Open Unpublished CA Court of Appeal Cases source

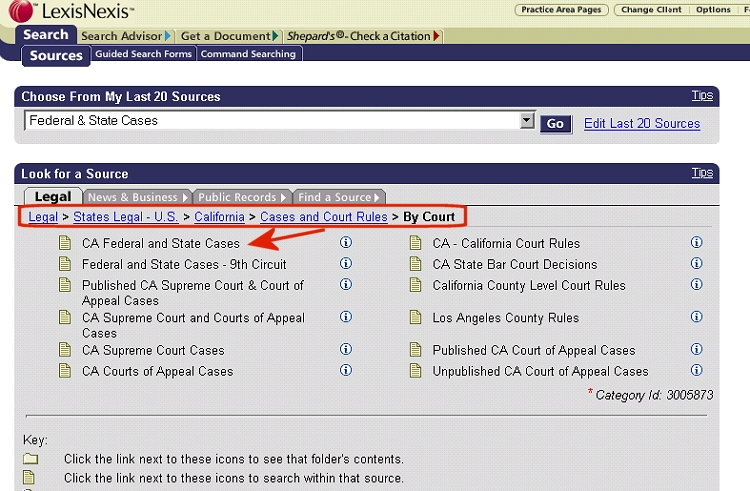point(540,371)
